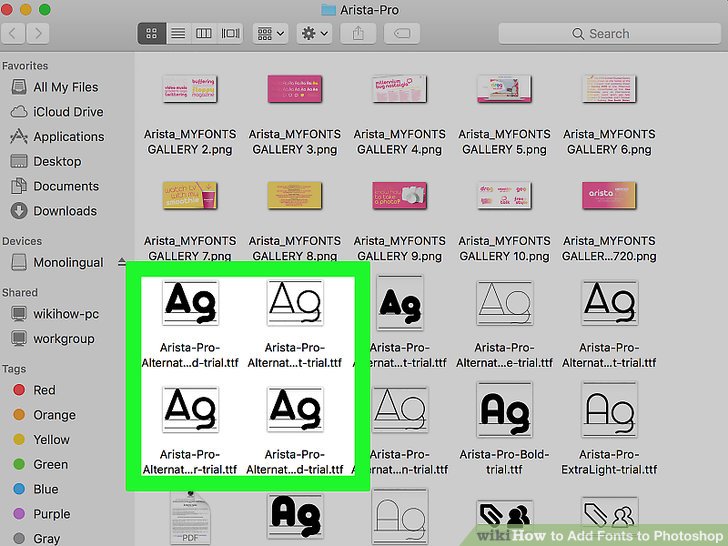Select Arista_MYFONTS GALLER...720.png thumbnail

click(609, 195)
